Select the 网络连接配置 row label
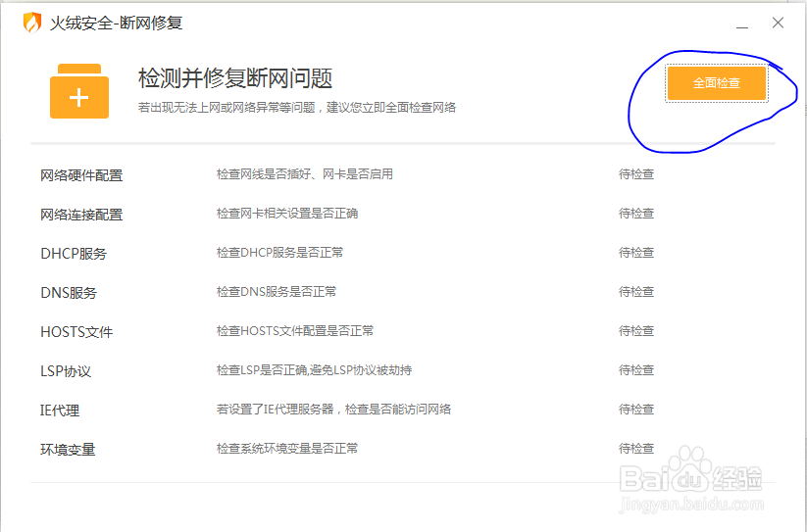This screenshot has width=807, height=532. [81, 215]
